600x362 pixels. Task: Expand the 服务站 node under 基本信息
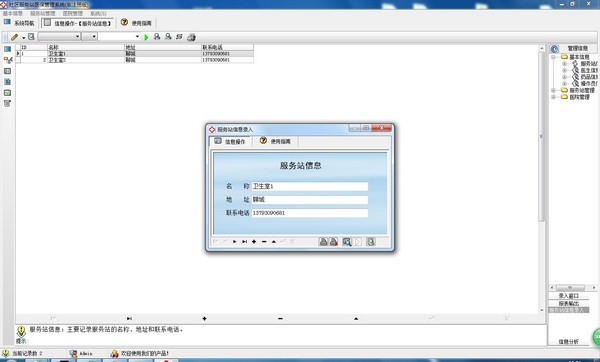tap(564, 64)
